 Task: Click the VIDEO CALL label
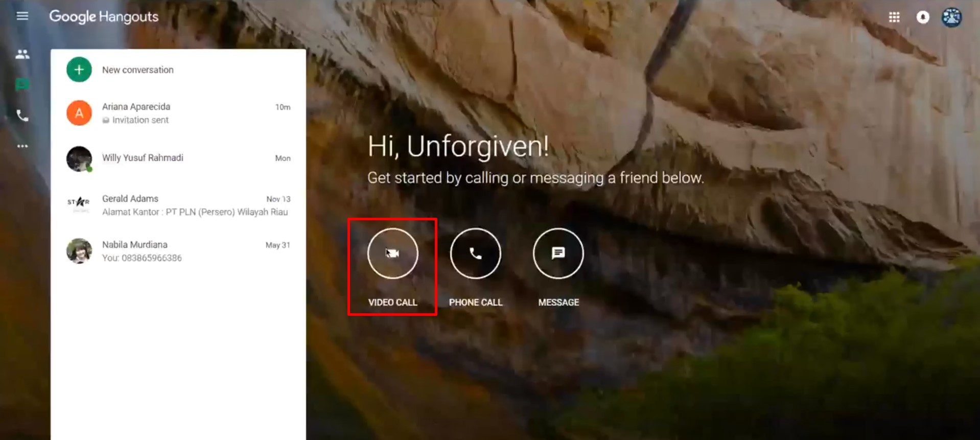click(x=393, y=303)
